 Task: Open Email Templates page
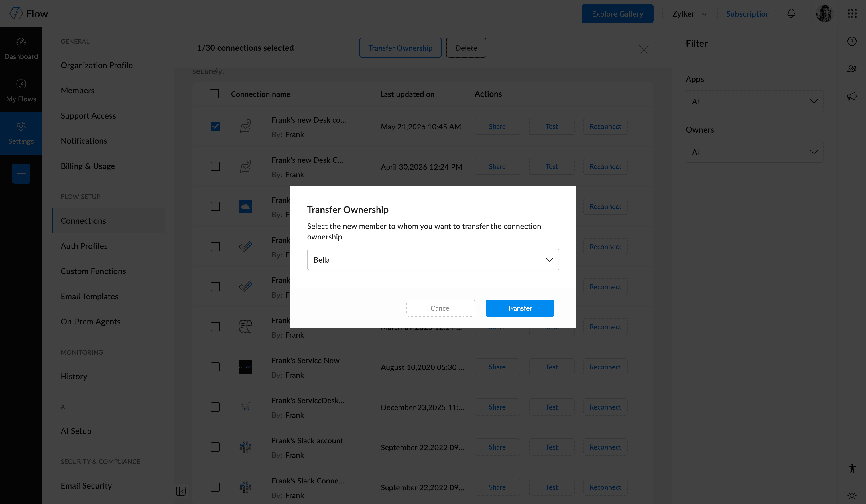[x=90, y=296]
